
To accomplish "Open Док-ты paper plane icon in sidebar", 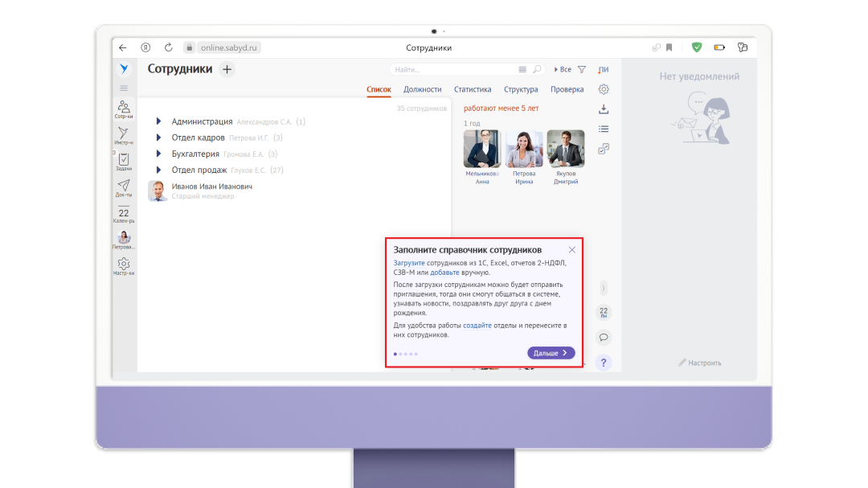I will (x=124, y=188).
